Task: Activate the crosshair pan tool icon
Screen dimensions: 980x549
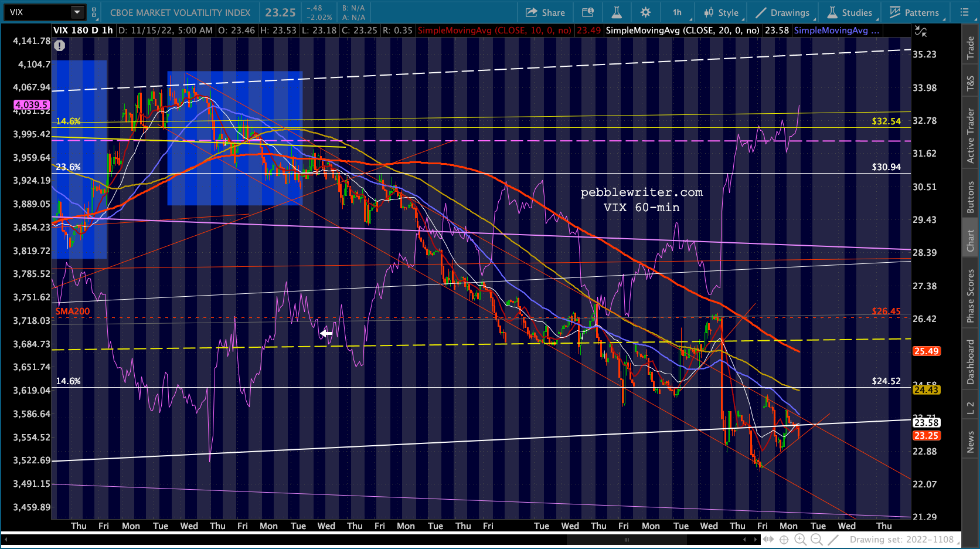Action: click(x=784, y=540)
